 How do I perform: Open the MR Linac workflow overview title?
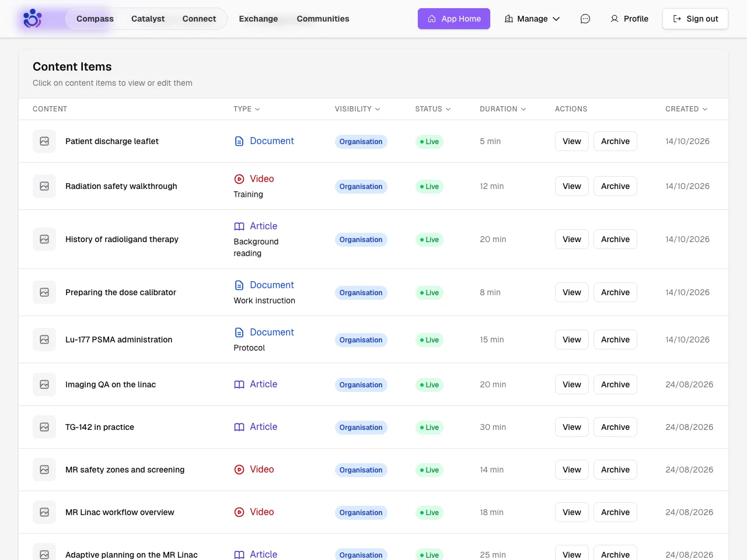pyautogui.click(x=120, y=512)
